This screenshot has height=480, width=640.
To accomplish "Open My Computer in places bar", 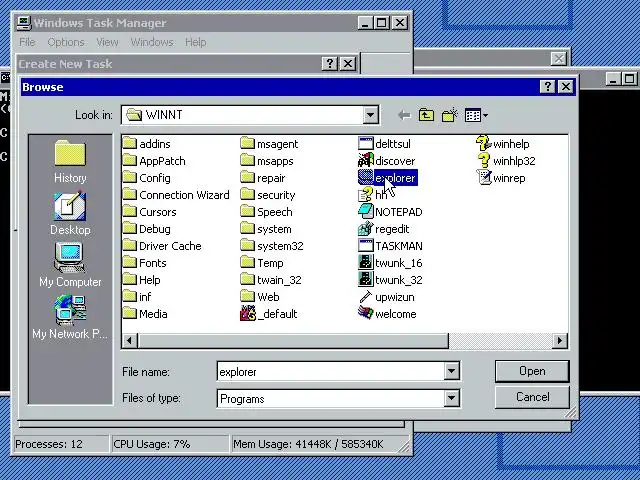I will point(70,265).
